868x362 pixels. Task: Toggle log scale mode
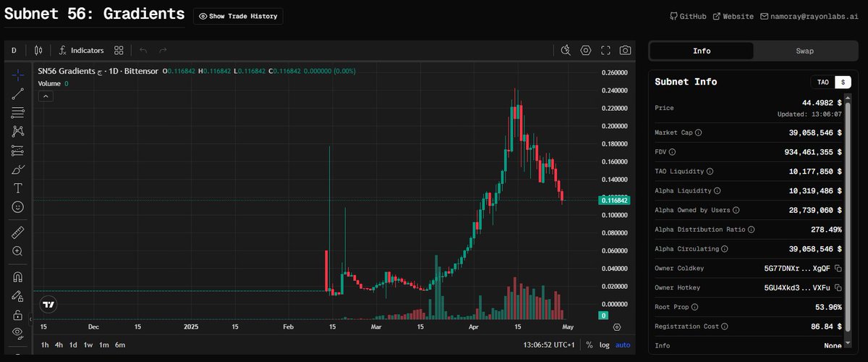tap(604, 345)
